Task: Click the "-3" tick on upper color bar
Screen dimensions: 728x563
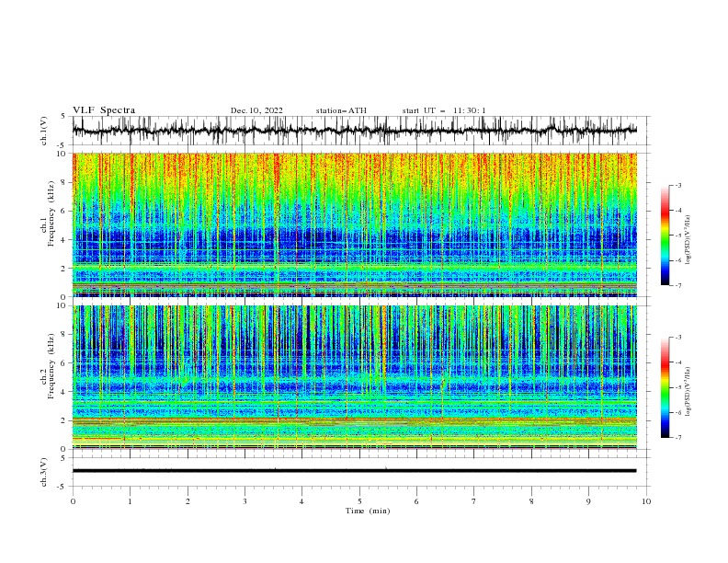Action: click(x=677, y=185)
